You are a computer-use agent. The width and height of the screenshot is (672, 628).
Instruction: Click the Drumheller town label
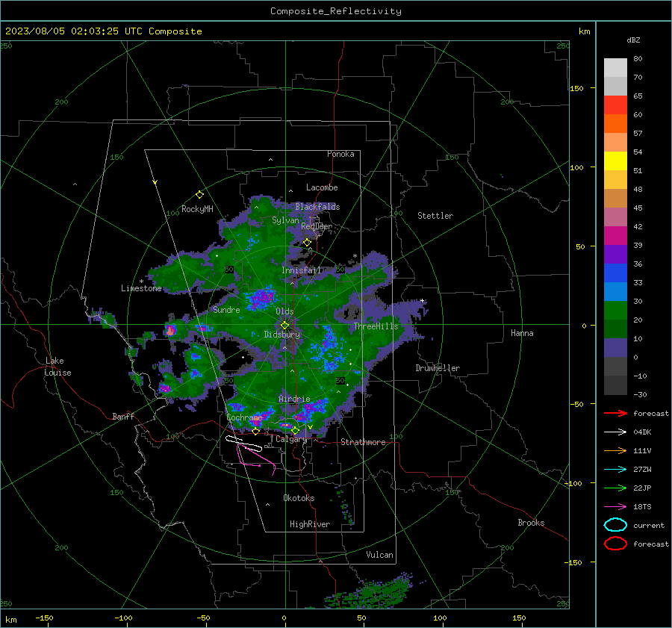(x=438, y=368)
